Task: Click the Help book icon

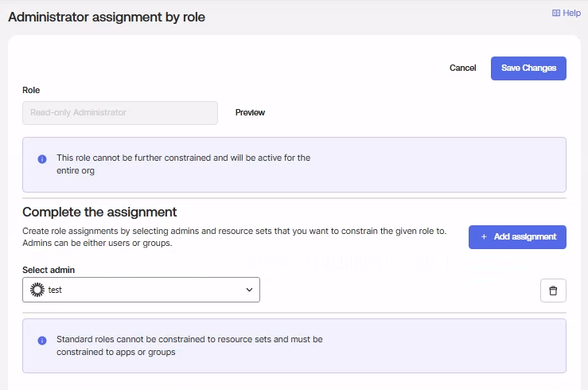Action: 556,13
